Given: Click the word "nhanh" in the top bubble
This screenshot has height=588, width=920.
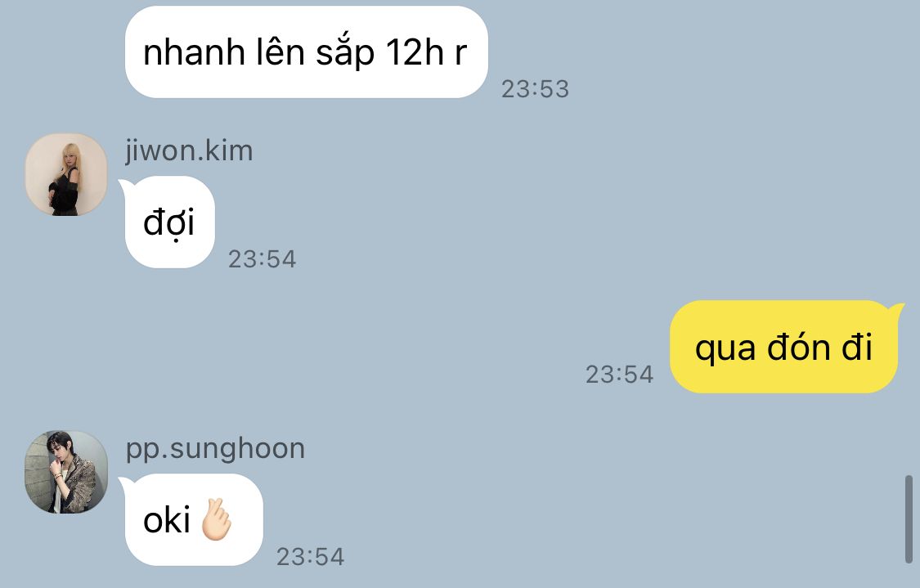Looking at the screenshot, I should click(194, 52).
